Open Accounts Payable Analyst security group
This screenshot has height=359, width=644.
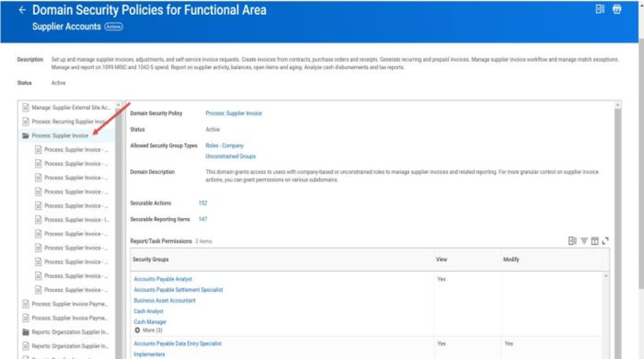point(162,279)
